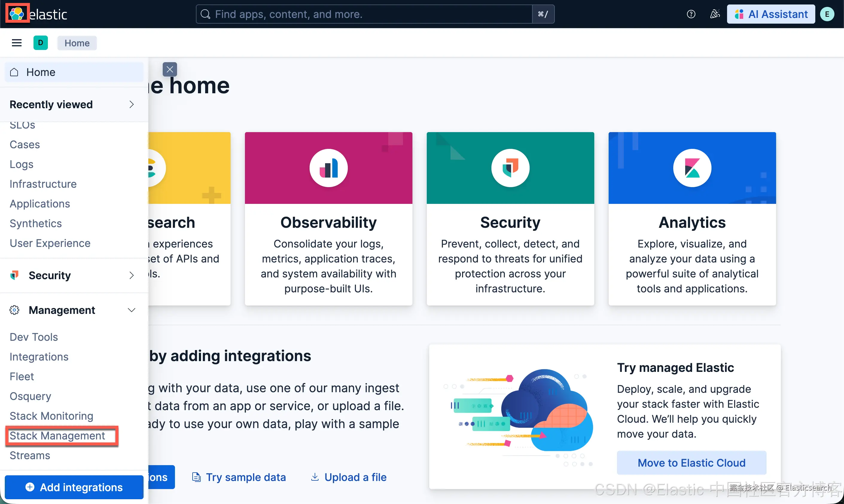Open the help menu icon
Viewport: 844px width, 504px height.
click(x=691, y=14)
